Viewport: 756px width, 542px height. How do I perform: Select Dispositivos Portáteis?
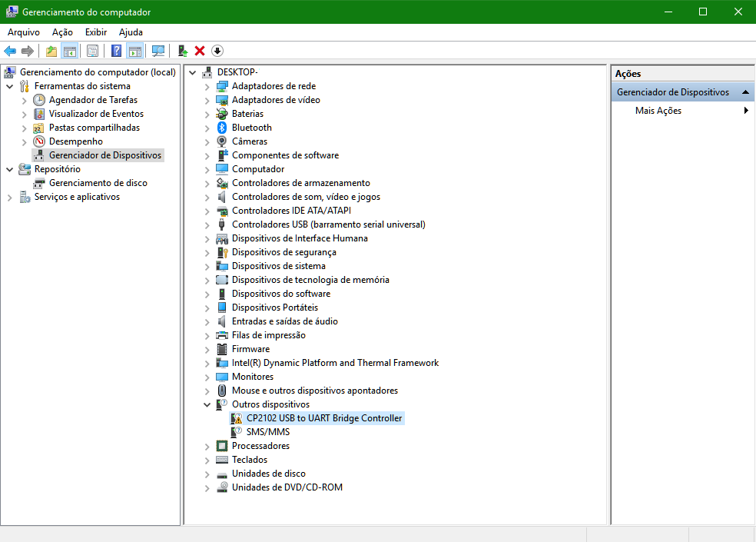[275, 308]
